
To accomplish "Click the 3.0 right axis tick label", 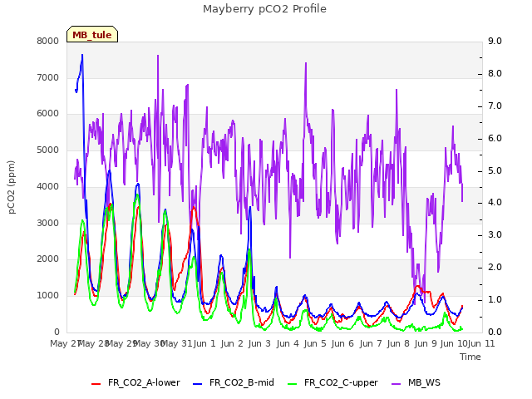I will (x=495, y=234).
